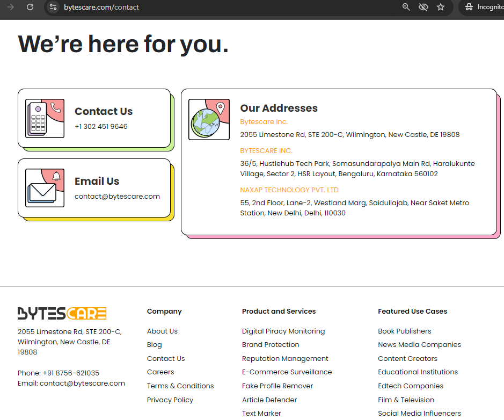Go to Contact Us in footer Company list
Viewport: 504px width, 420px height.
(166, 359)
